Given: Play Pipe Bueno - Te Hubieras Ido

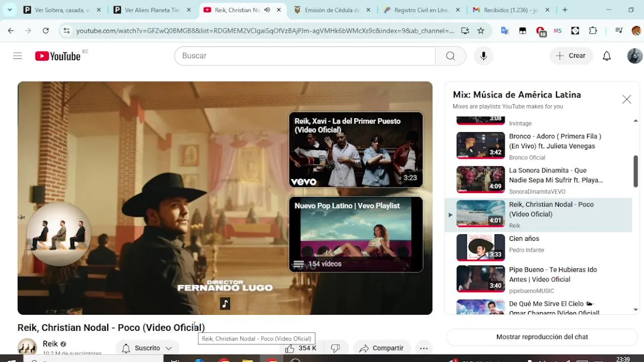Looking at the screenshot, I should point(538,279).
